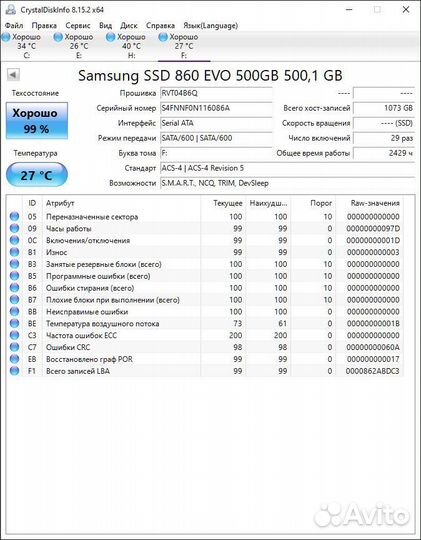Click the Порог column header
The width and height of the screenshot is (421, 540).
coord(313,203)
